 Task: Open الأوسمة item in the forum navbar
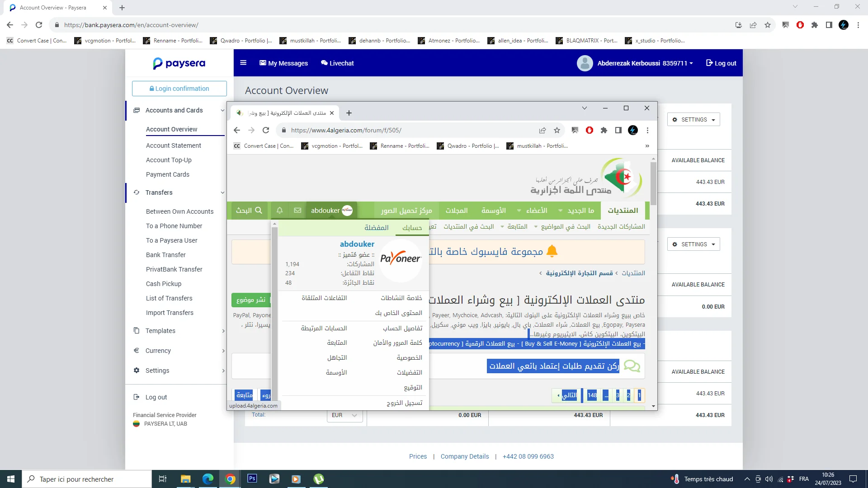coord(493,211)
